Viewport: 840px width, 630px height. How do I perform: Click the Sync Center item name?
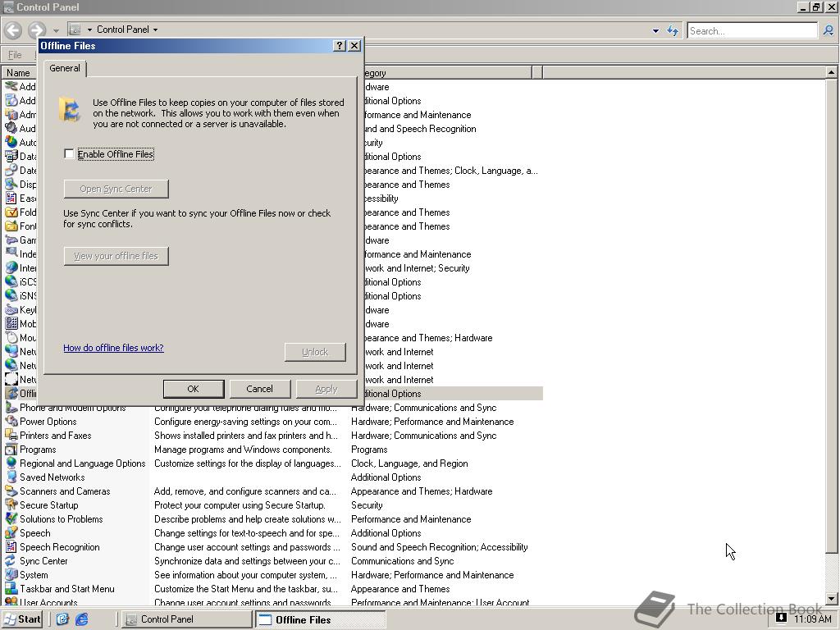tap(44, 561)
